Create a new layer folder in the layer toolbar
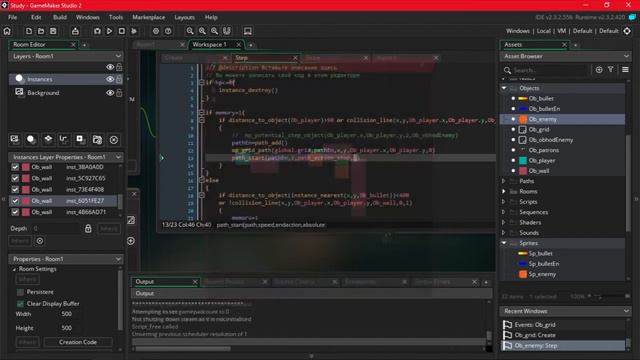The height and width of the screenshot is (360, 640). click(x=97, y=140)
